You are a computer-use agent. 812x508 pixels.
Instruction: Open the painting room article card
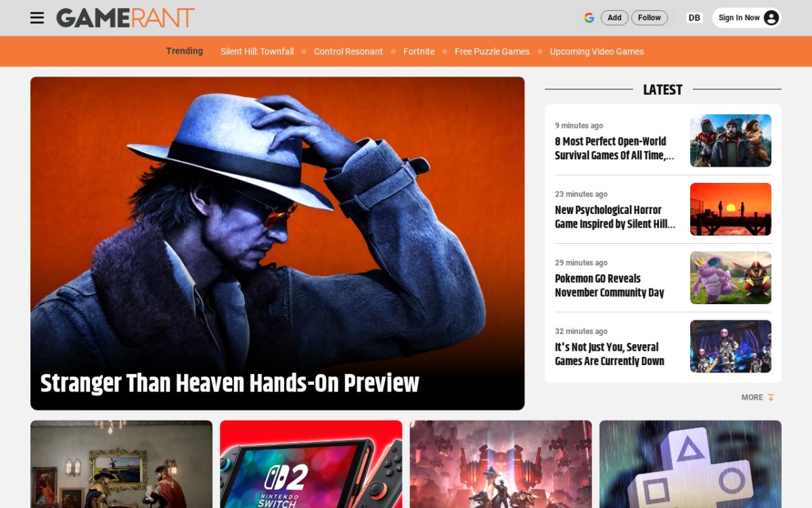(121, 464)
